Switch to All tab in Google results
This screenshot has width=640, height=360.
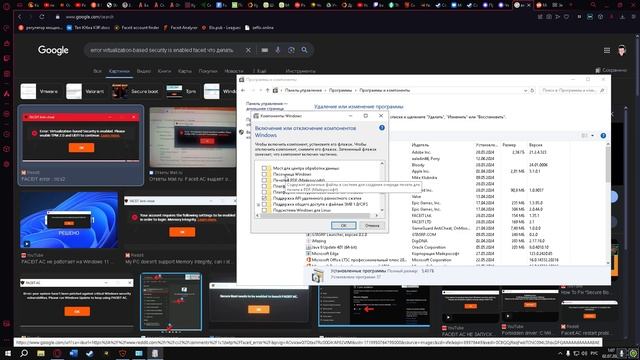pos(97,71)
